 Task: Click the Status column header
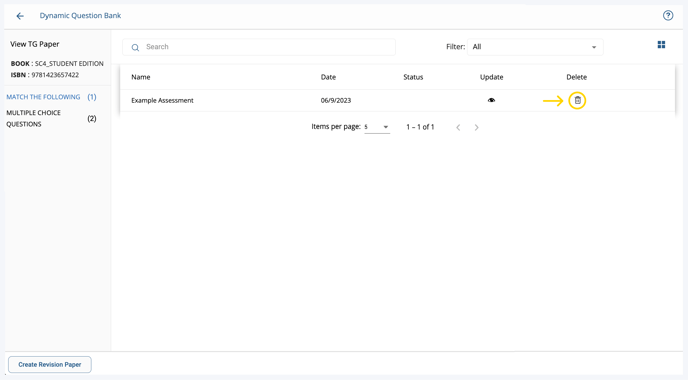[x=413, y=77]
